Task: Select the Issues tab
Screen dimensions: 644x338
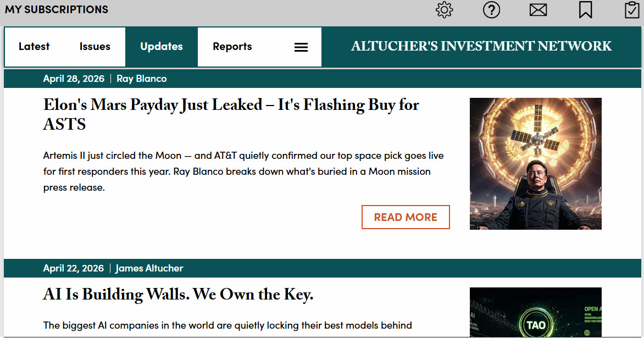Action: [x=95, y=47]
